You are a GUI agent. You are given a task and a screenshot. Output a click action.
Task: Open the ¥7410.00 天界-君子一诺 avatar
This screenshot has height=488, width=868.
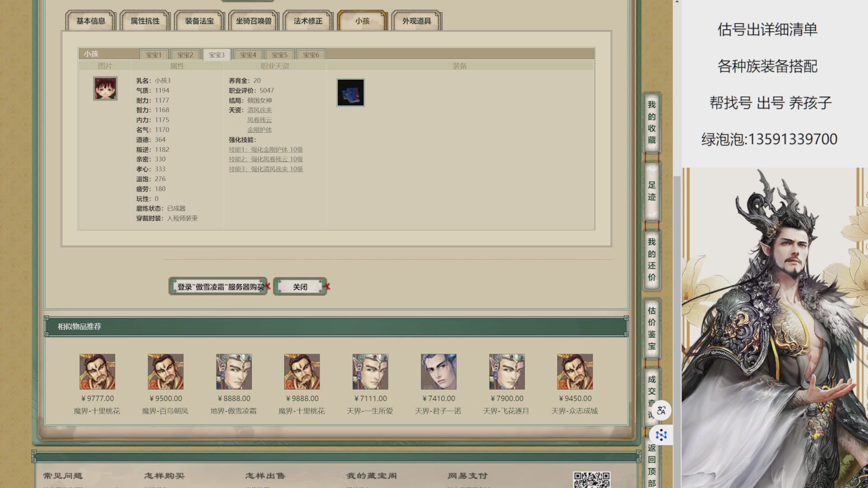(439, 371)
